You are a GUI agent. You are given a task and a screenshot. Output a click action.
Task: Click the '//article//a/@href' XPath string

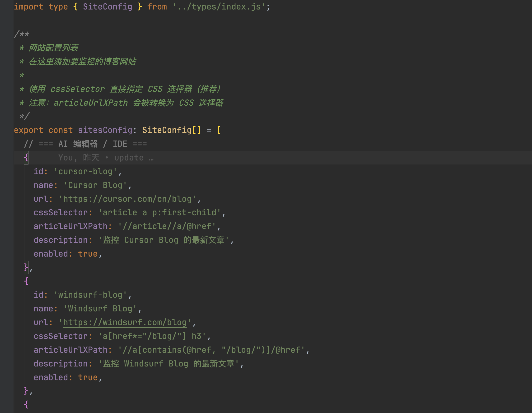(x=167, y=226)
